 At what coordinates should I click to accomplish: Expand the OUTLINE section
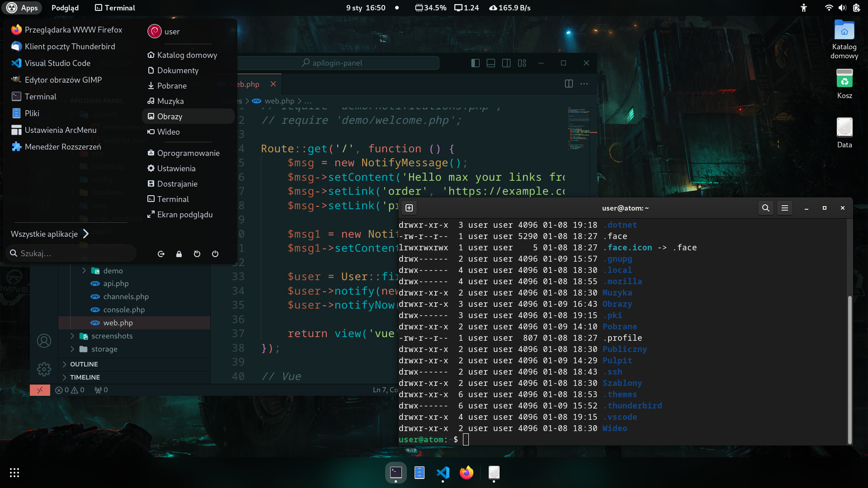coord(65,364)
